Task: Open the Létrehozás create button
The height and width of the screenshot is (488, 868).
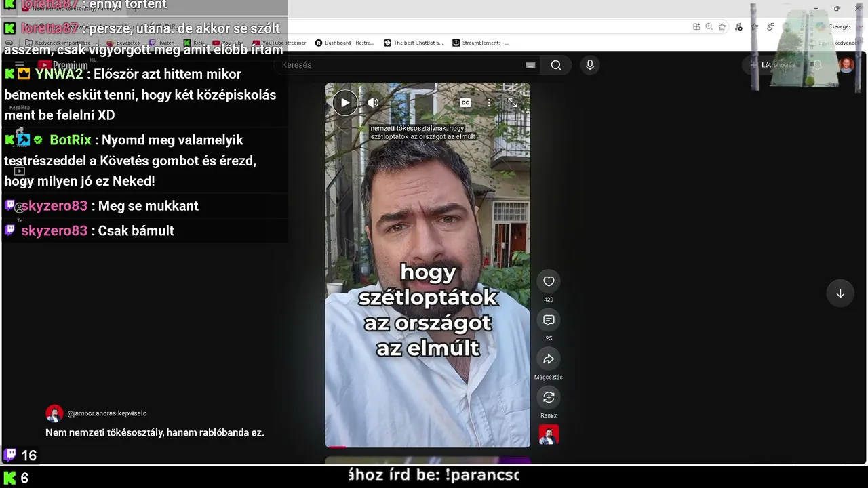Action: (773, 65)
